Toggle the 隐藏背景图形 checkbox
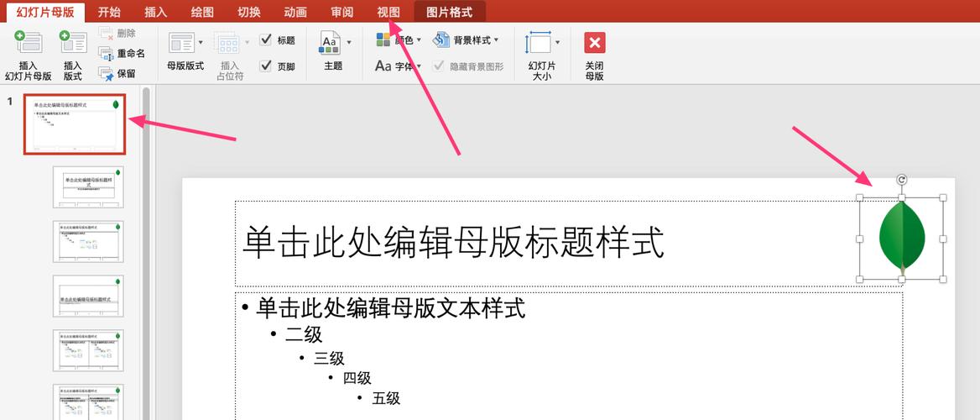The height and width of the screenshot is (420, 980). pos(439,66)
